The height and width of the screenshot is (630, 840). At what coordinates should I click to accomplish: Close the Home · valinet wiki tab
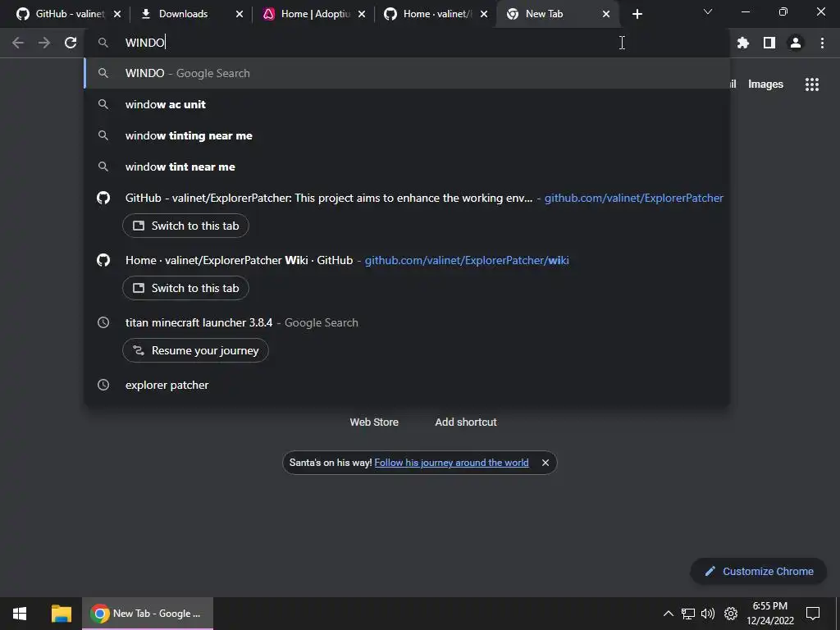pos(484,14)
